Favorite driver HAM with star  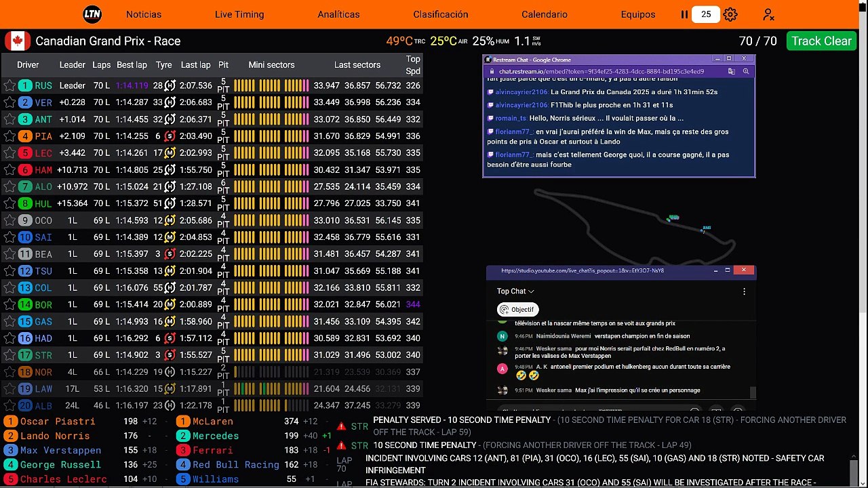pos(9,170)
